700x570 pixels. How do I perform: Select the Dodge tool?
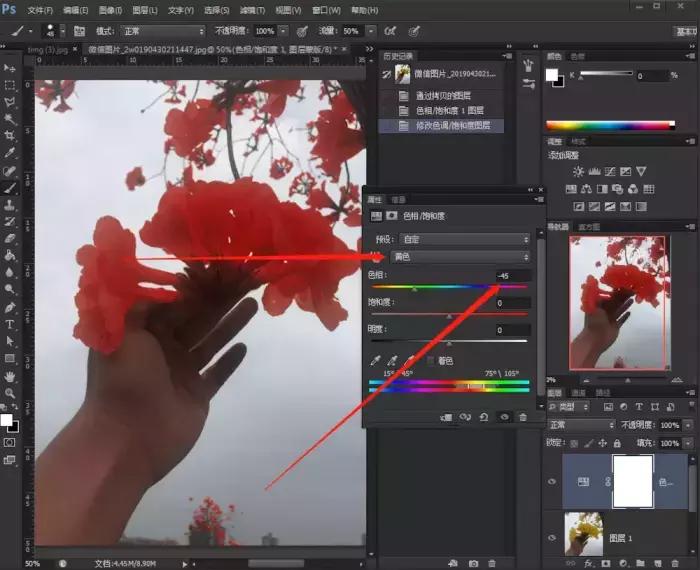tap(9, 289)
